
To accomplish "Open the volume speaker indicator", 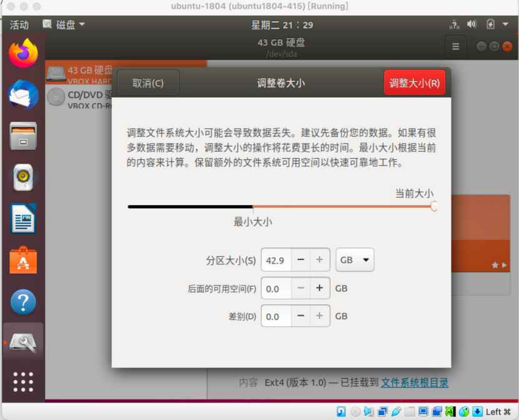I will [x=471, y=24].
